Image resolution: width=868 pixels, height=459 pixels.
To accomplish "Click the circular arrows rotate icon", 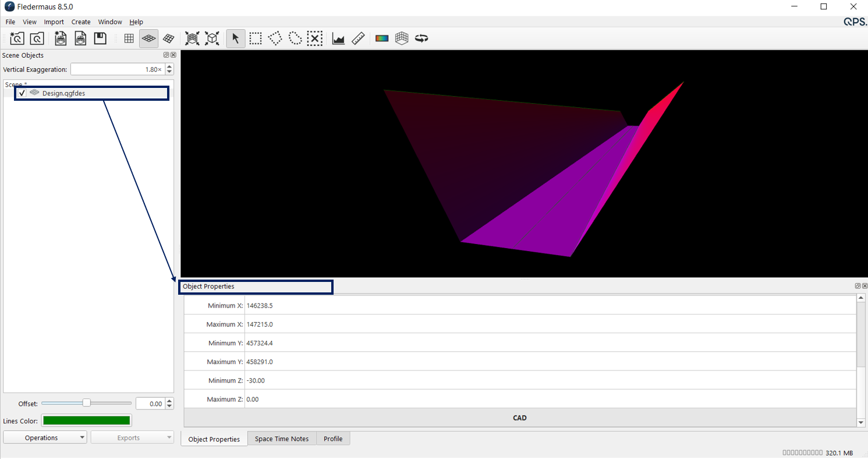I will pyautogui.click(x=421, y=38).
